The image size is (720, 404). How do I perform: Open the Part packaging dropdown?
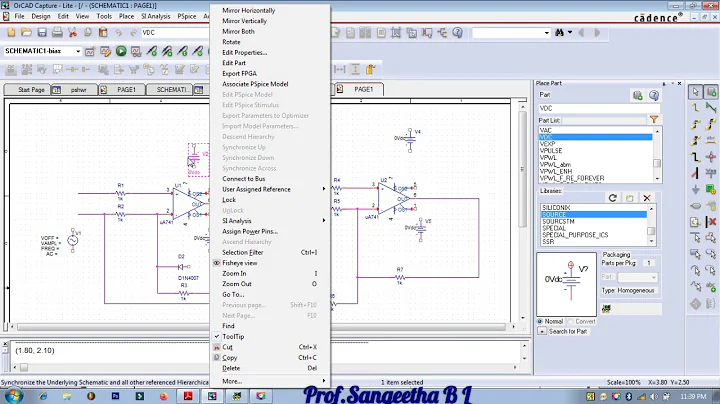coord(638,277)
